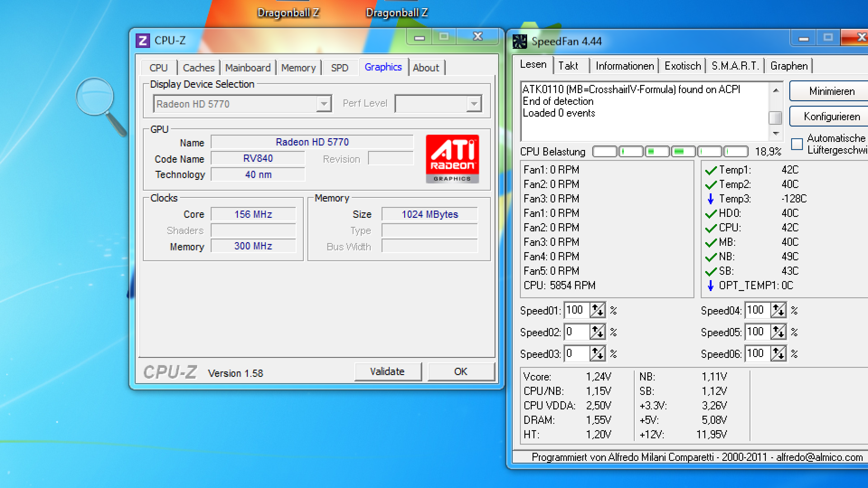Click the NB temperature checkmark icon
Viewport: 868px width, 488px height.
(711, 257)
